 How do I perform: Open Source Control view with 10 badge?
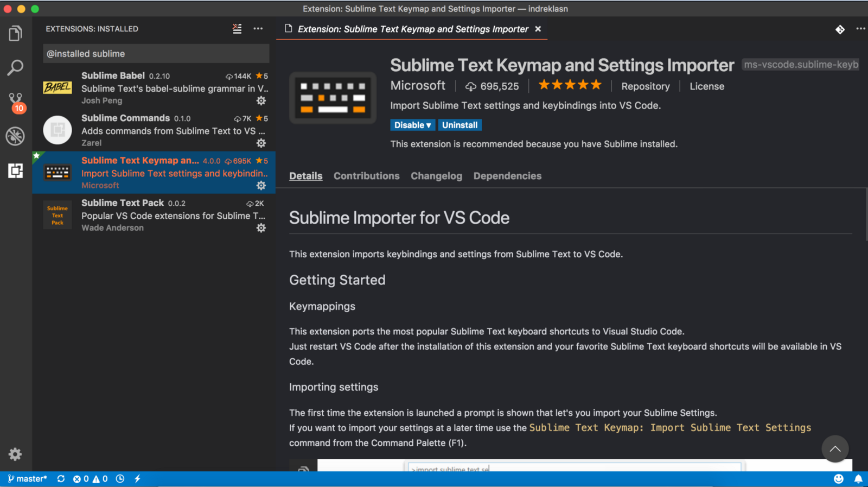15,102
